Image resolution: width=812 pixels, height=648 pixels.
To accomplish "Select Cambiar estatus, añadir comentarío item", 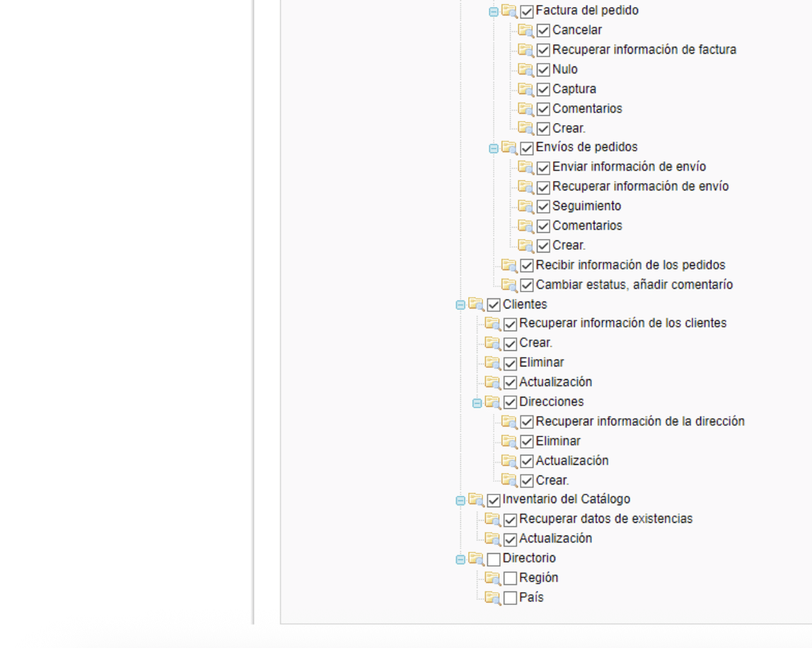I will (x=634, y=284).
